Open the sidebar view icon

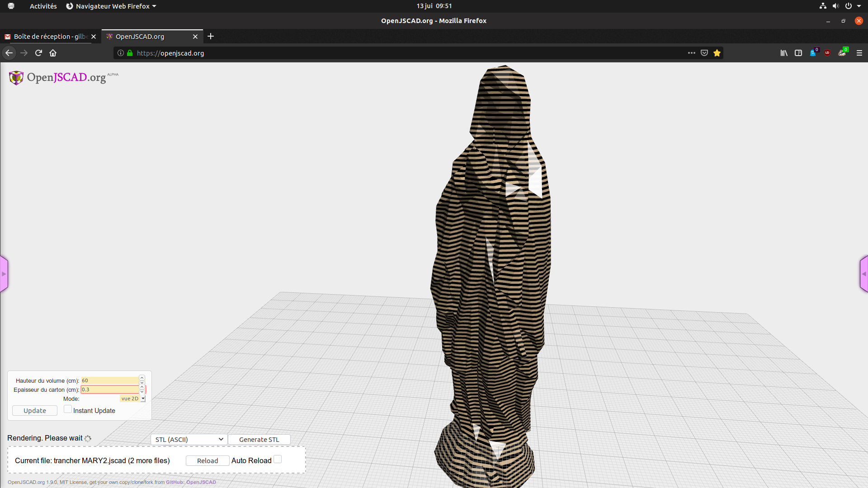pyautogui.click(x=798, y=53)
